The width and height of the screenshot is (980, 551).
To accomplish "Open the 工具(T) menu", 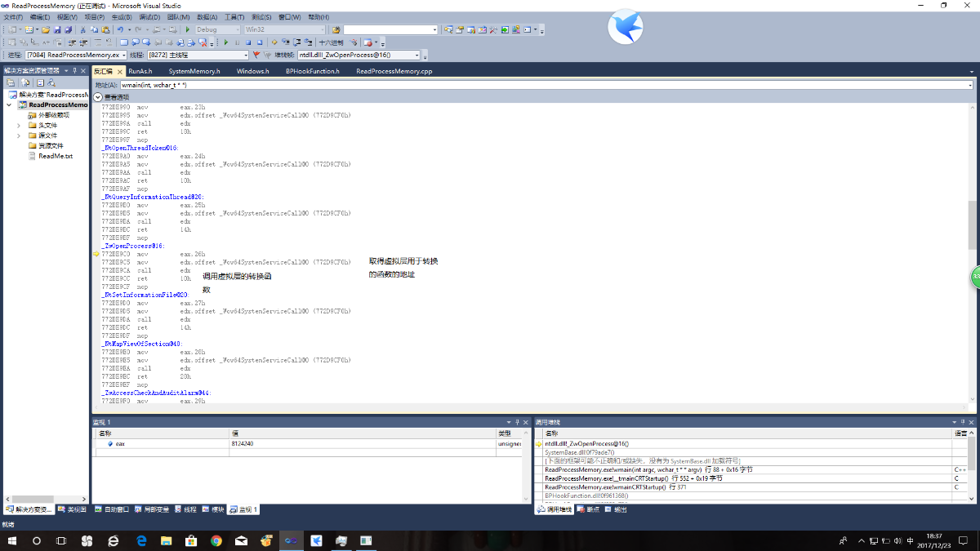I will coord(234,17).
